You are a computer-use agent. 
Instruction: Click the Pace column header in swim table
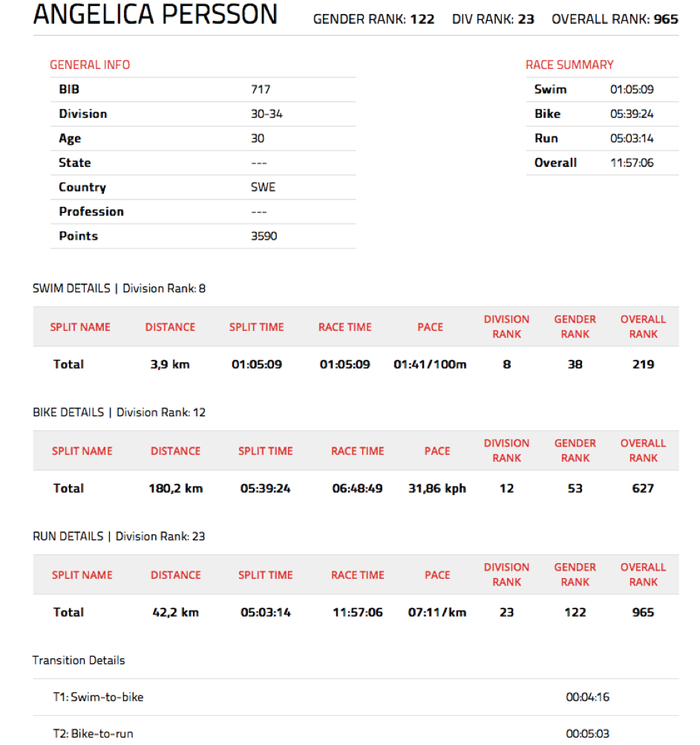pos(430,327)
